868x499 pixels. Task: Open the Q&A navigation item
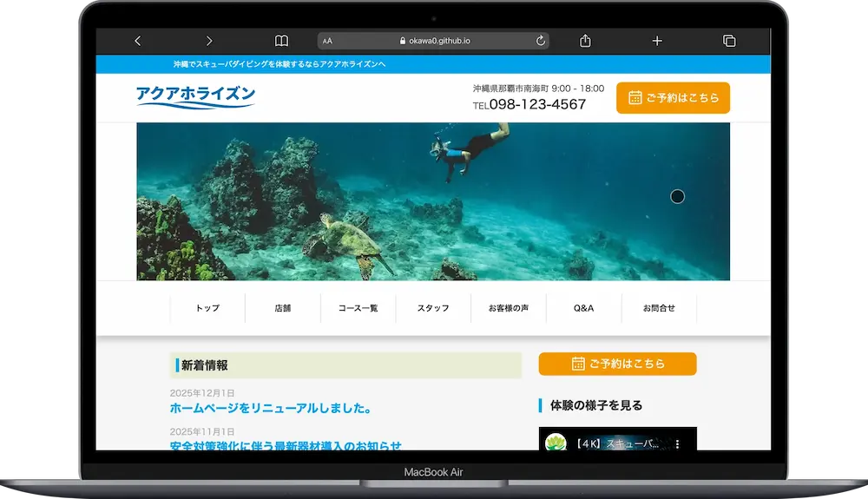tap(584, 308)
